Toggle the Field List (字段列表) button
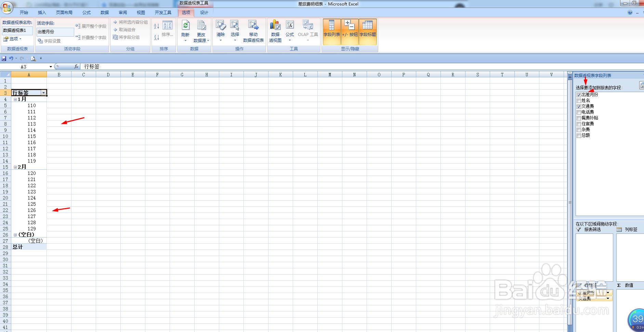 pos(332,32)
